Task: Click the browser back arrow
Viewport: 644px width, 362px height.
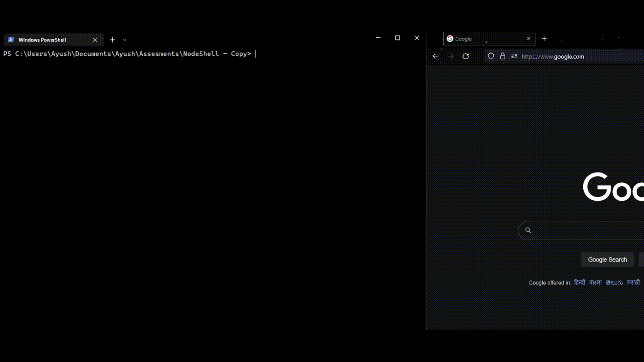Action: tap(435, 56)
